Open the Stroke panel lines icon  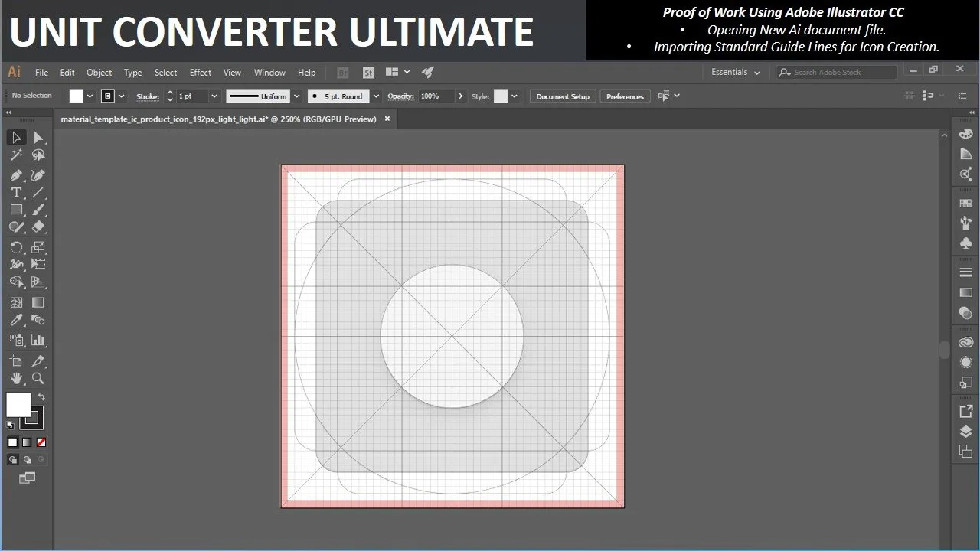[x=965, y=273]
